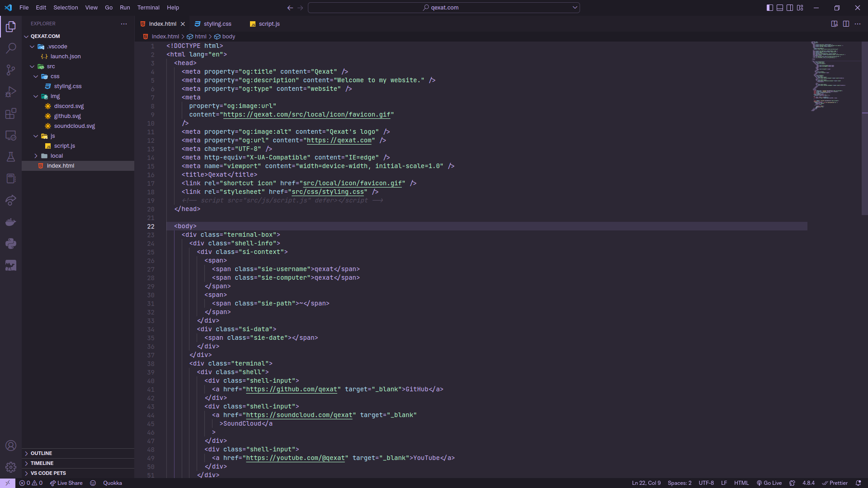Scroll the editor to line 22
The height and width of the screenshot is (488, 868).
pyautogui.click(x=151, y=226)
